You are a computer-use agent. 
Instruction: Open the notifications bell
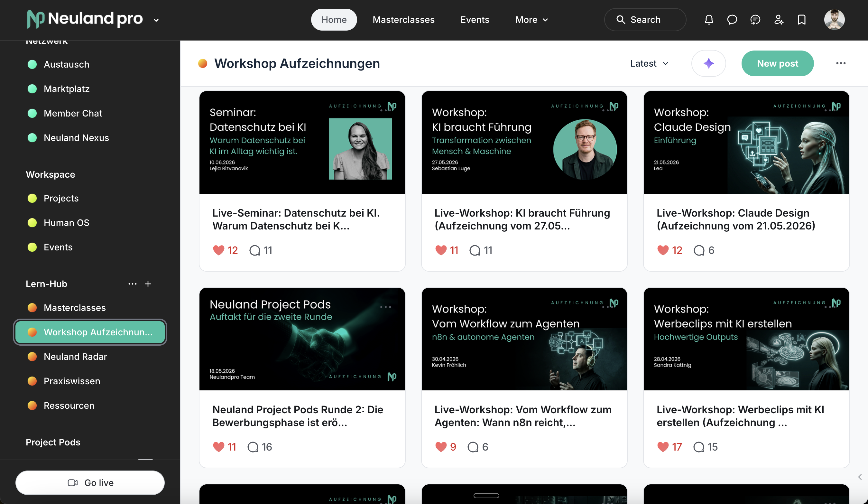click(x=709, y=20)
